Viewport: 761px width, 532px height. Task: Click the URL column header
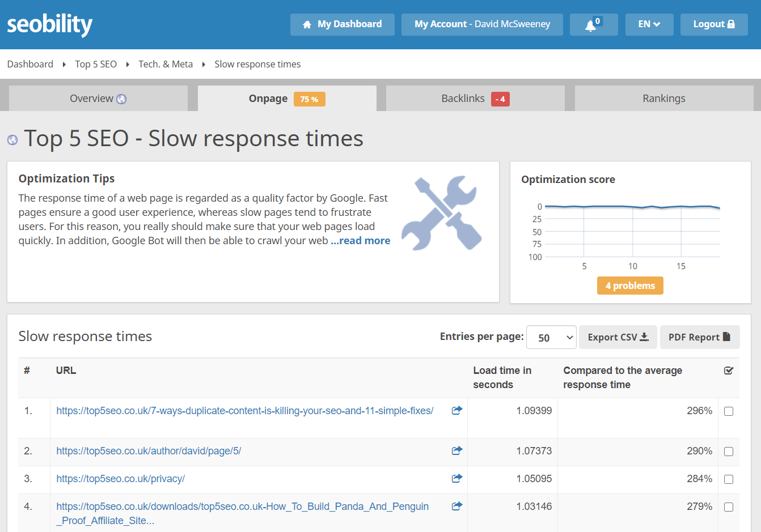coord(66,371)
